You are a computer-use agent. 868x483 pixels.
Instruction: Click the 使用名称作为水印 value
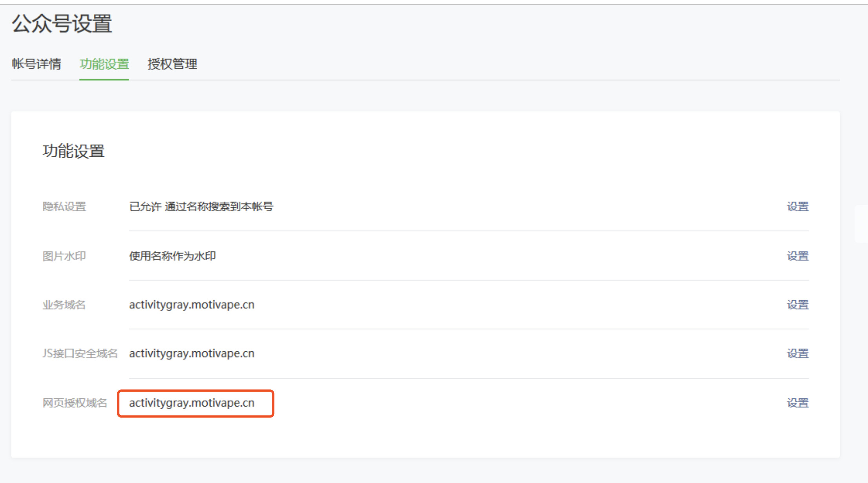[x=172, y=256]
